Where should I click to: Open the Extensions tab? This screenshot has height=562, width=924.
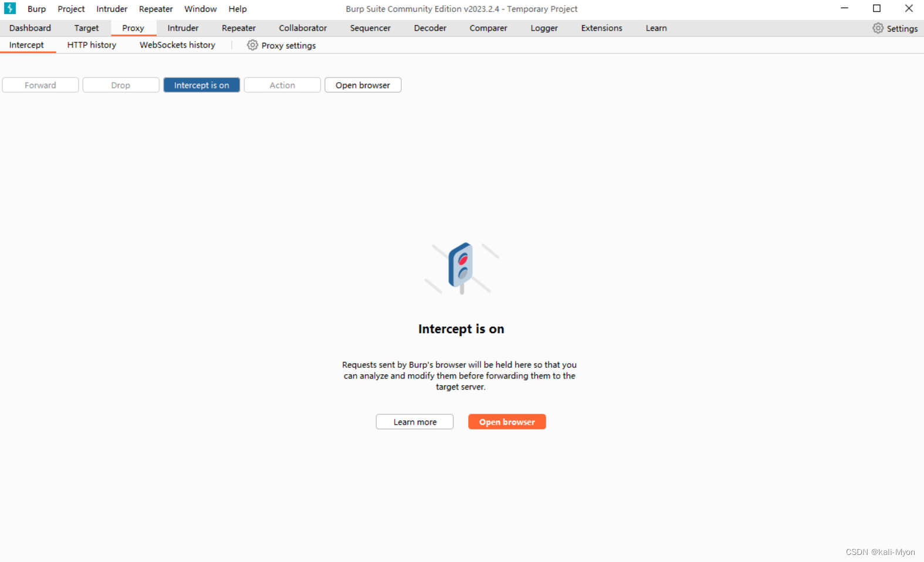click(x=601, y=28)
